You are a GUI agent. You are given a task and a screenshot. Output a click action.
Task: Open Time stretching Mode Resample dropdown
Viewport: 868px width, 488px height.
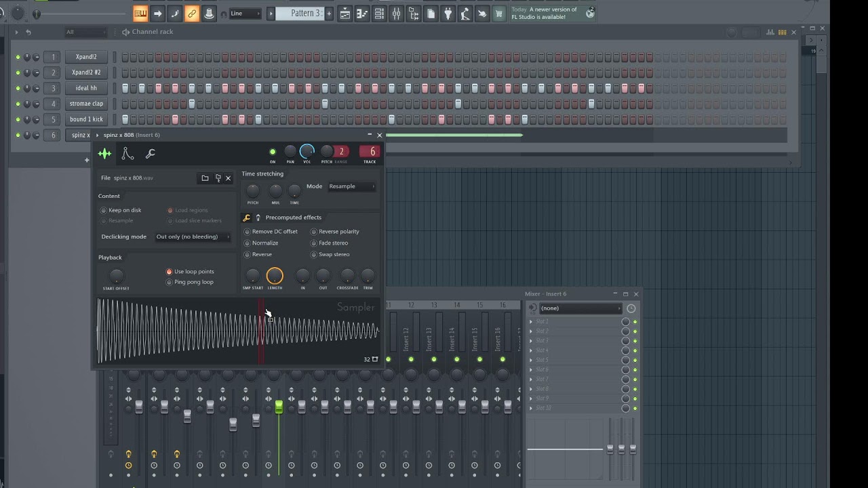point(351,186)
